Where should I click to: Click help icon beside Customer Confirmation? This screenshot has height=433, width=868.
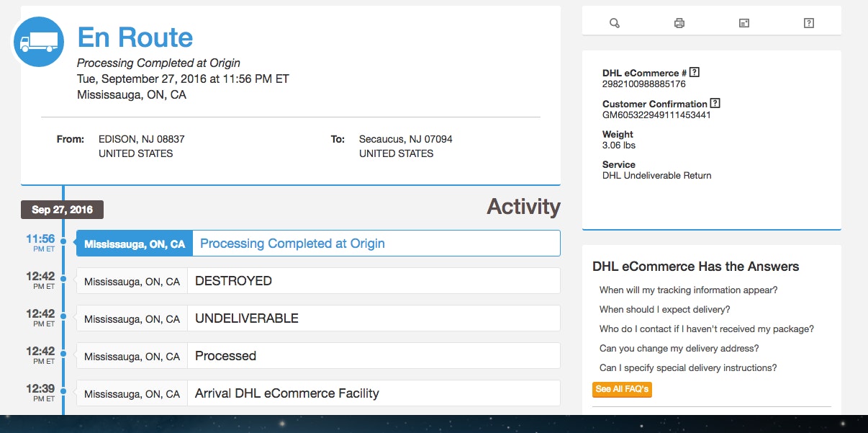pyautogui.click(x=715, y=103)
